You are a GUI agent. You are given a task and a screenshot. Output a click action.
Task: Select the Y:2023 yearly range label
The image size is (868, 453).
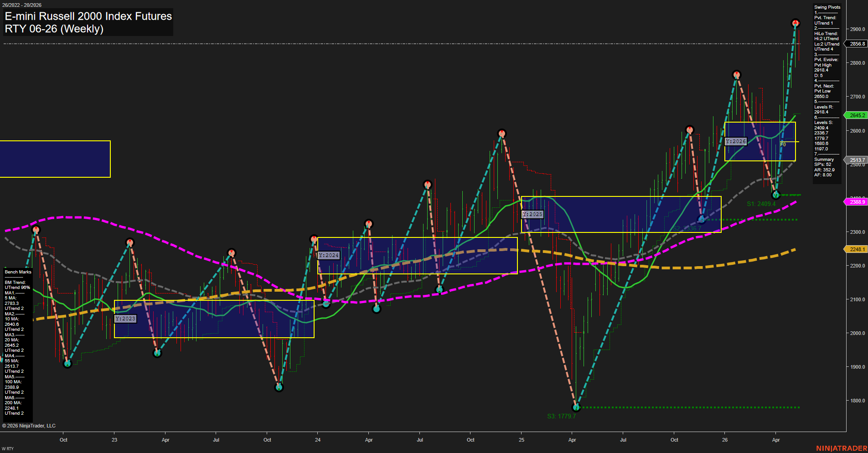(x=125, y=319)
